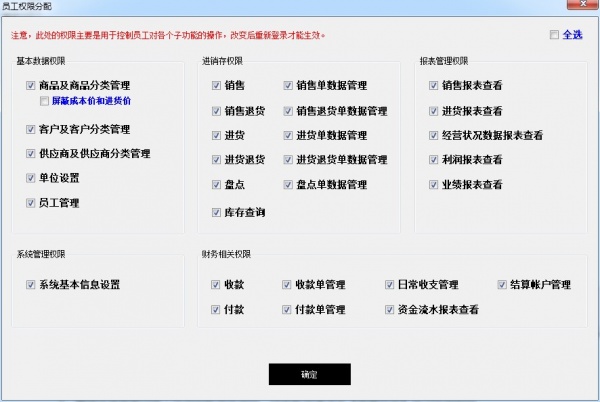Screen dimensions: 600x402
Task: Uncheck the 销售 permission checkbox
Action: tap(216, 85)
